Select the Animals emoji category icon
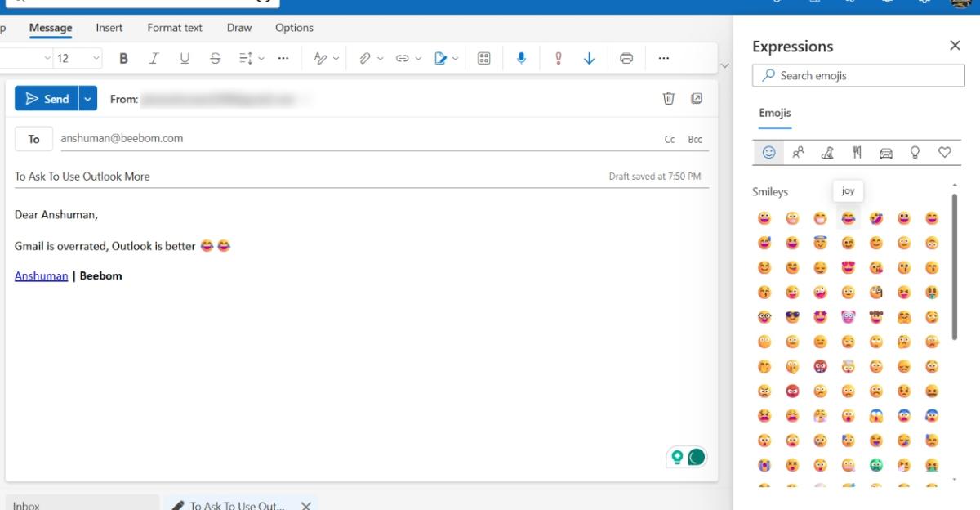Image resolution: width=980 pixels, height=510 pixels. coord(827,152)
